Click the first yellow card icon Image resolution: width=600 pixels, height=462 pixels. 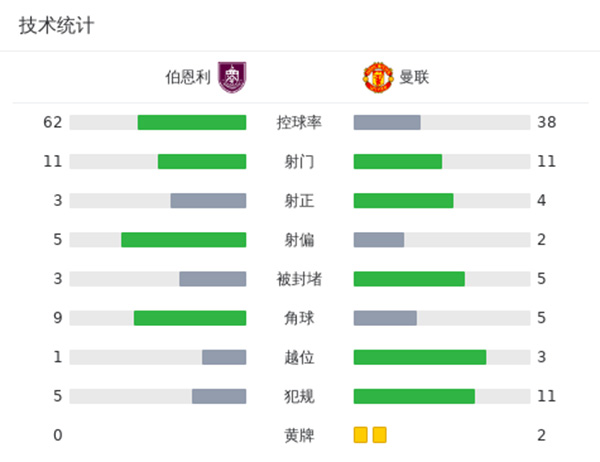(x=360, y=435)
